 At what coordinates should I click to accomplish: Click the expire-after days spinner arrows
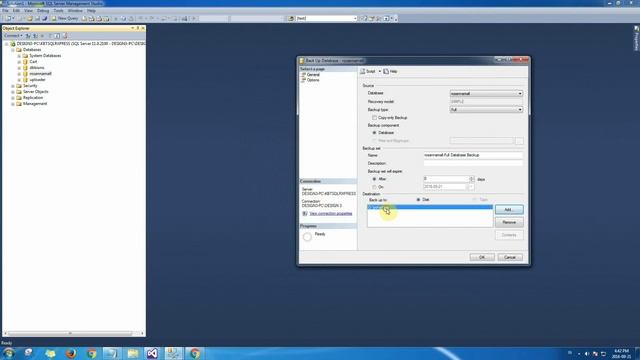472,179
